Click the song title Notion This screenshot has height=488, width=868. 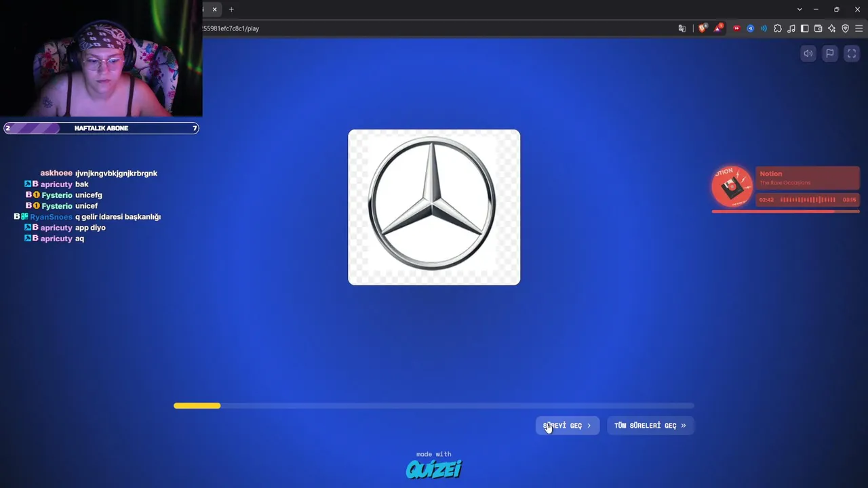point(771,174)
